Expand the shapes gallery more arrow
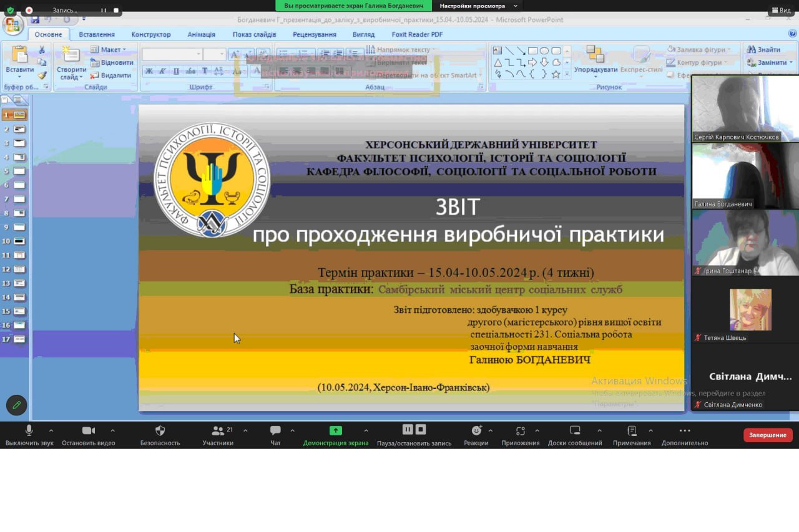This screenshot has height=532, width=799. point(567,74)
